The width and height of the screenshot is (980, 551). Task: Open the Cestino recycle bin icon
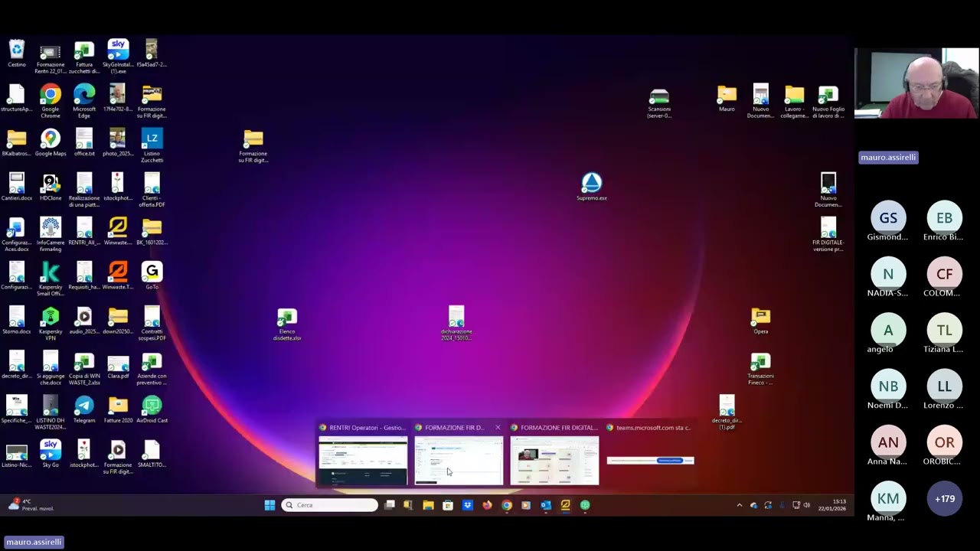pyautogui.click(x=17, y=54)
